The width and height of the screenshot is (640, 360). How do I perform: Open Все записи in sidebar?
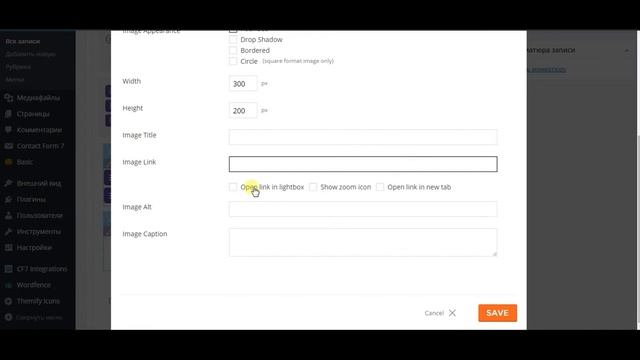tap(23, 41)
